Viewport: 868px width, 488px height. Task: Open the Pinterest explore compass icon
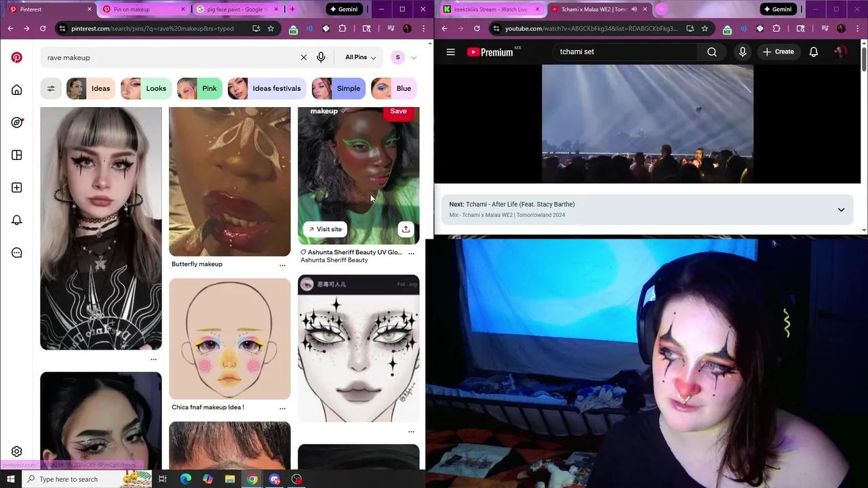pos(17,123)
